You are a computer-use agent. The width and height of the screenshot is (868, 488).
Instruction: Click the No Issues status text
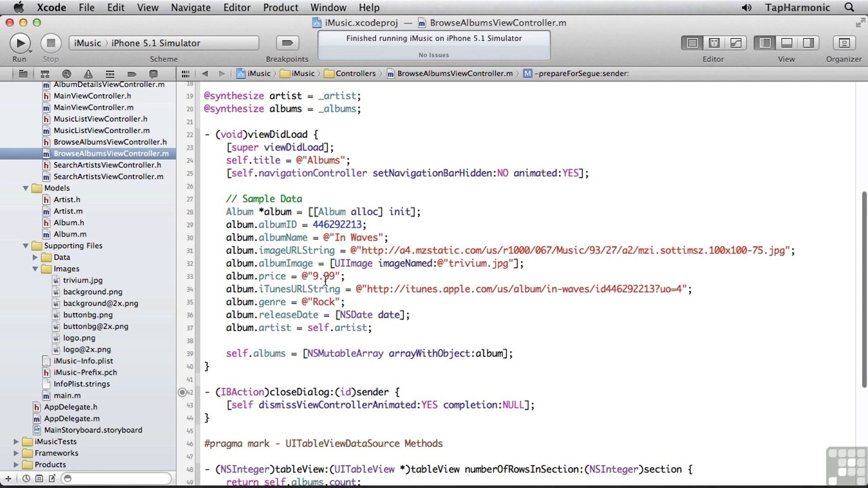point(434,55)
